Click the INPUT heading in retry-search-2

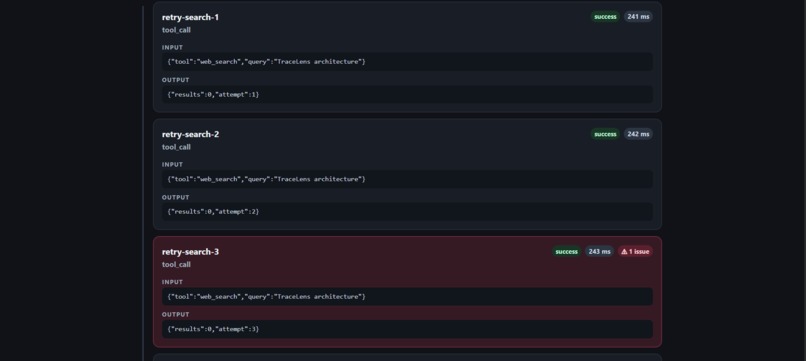click(172, 165)
